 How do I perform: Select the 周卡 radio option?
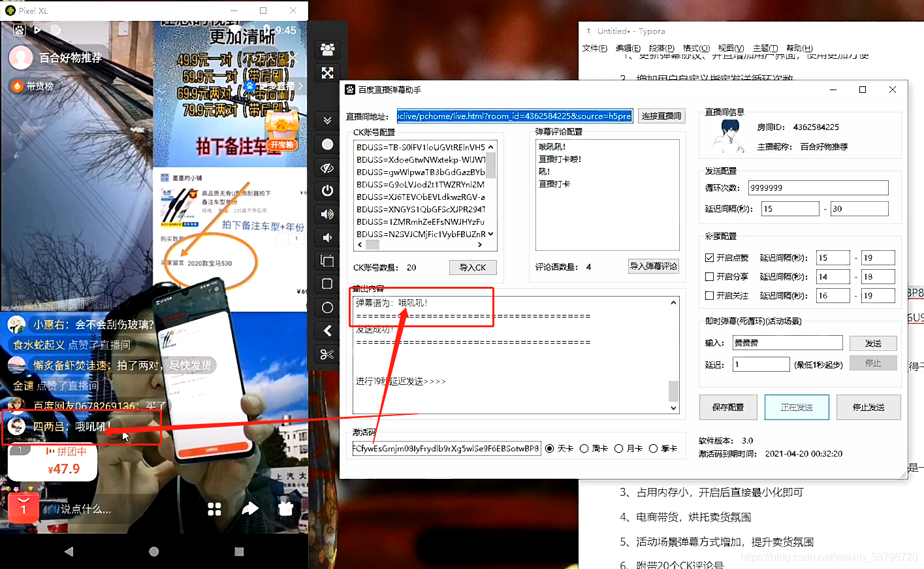[x=584, y=448]
